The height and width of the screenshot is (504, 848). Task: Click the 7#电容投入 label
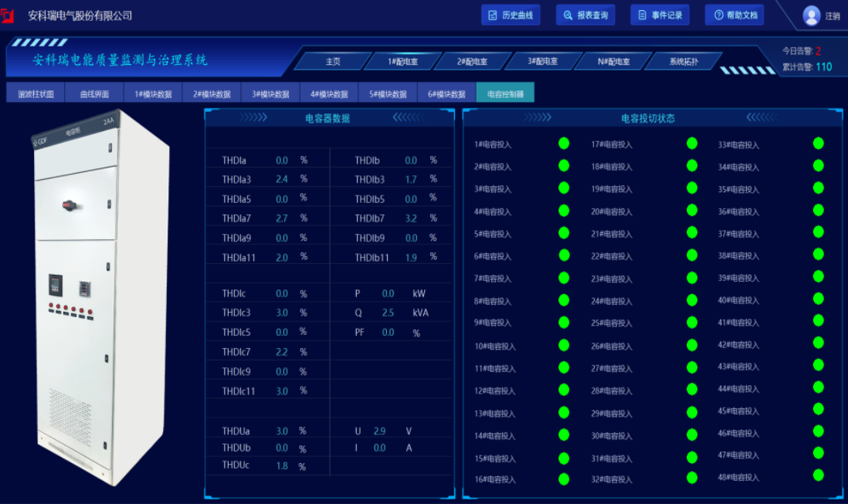click(493, 279)
